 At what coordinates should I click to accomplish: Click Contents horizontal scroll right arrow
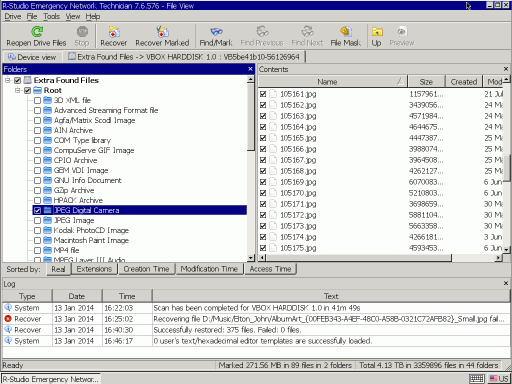(498, 257)
